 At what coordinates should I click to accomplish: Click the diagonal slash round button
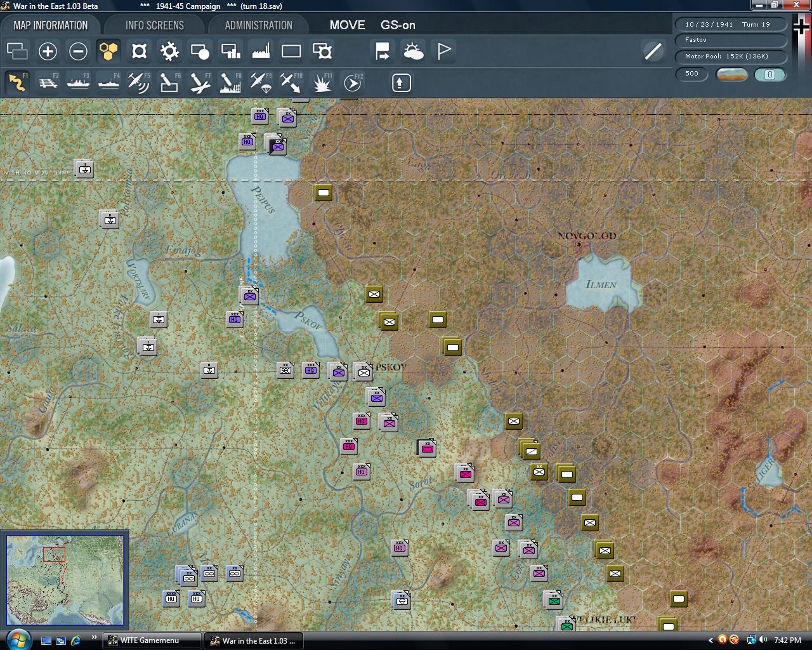tap(653, 51)
